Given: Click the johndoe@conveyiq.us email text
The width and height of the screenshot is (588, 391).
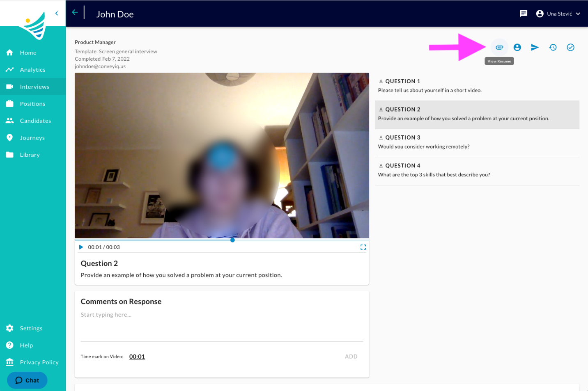Looking at the screenshot, I should [x=100, y=66].
